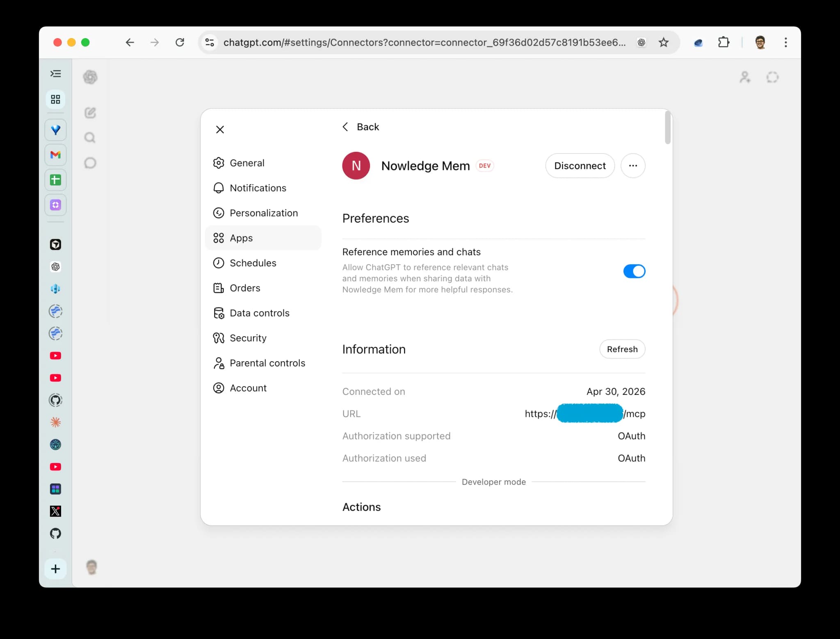Start a new chat with the compose icon
840x639 pixels.
[x=90, y=113]
